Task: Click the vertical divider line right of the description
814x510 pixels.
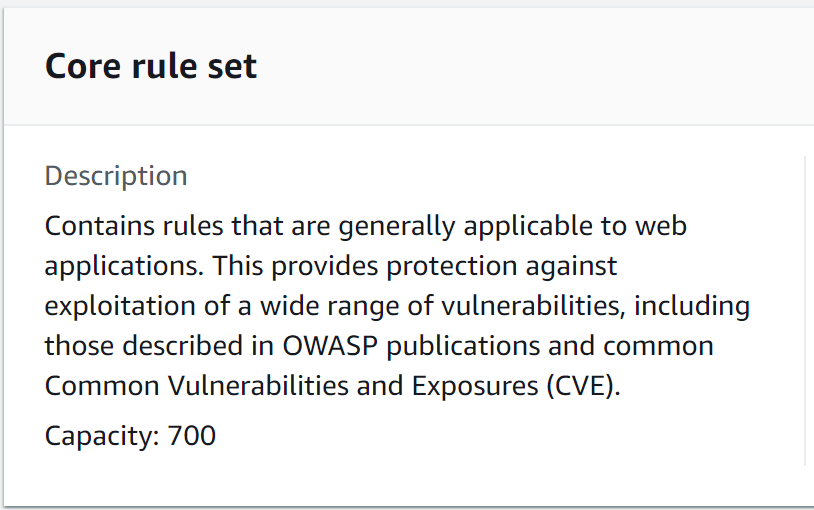Action: pyautogui.click(x=804, y=310)
